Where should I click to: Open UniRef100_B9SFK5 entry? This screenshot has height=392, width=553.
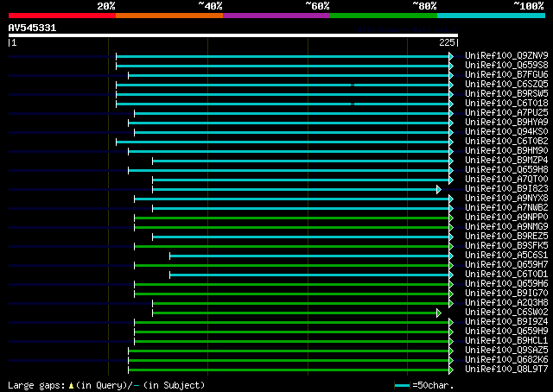[x=506, y=246]
